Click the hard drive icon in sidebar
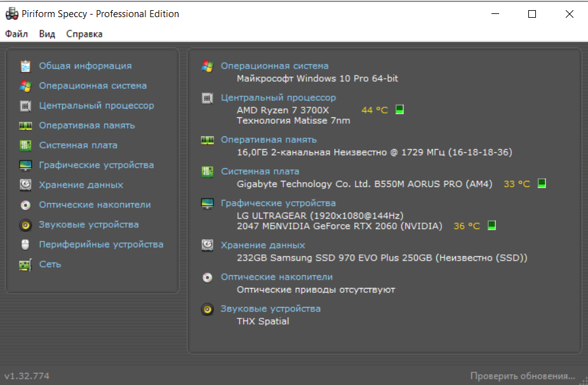 point(25,185)
